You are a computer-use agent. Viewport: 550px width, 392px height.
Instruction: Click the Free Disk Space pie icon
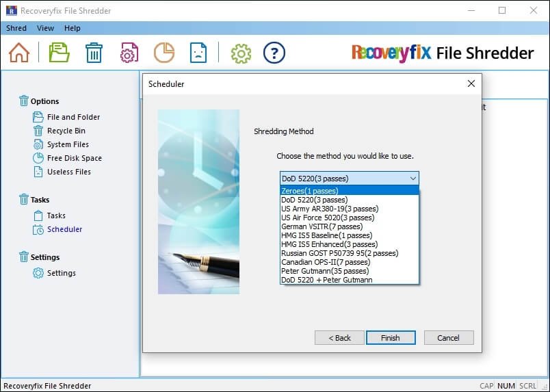click(x=163, y=53)
